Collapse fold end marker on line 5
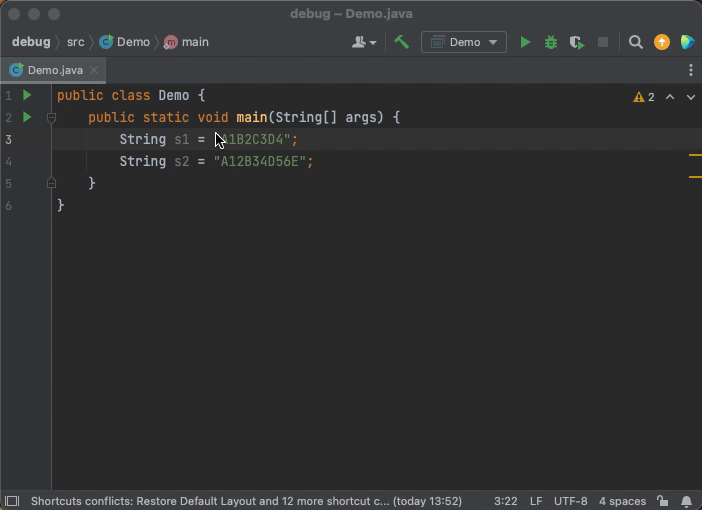Viewport: 702px width, 510px height. click(51, 183)
